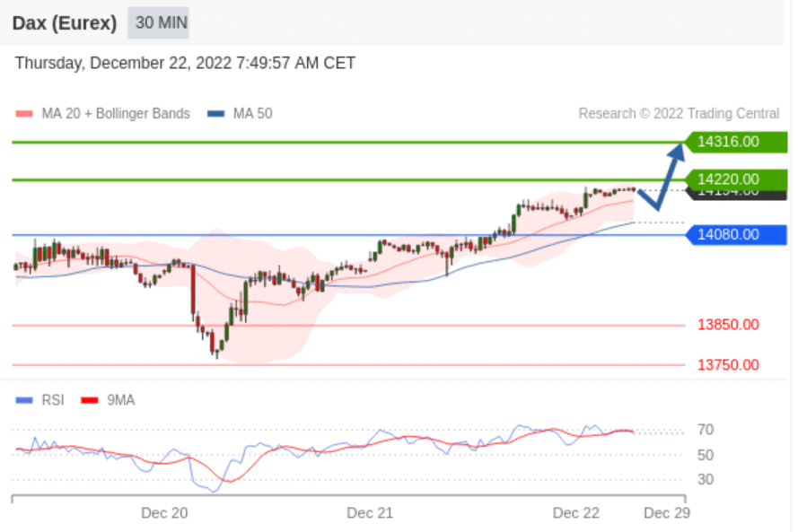Click the MA 50 legend label
Screen dimensions: 798x532
pos(253,113)
